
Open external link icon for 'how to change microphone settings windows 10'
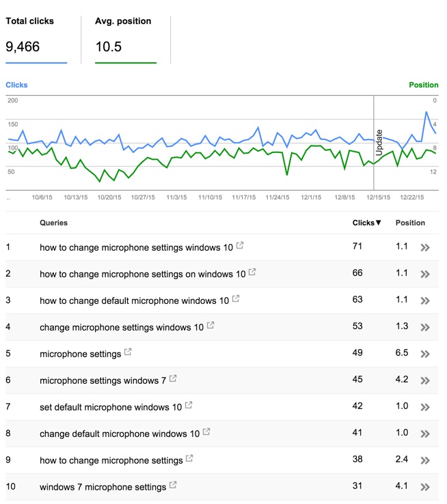coord(240,246)
